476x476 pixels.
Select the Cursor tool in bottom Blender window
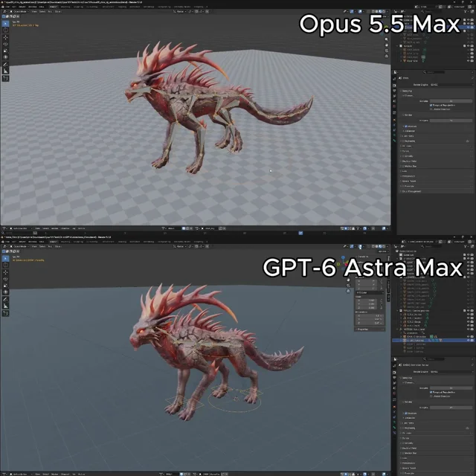point(5,265)
